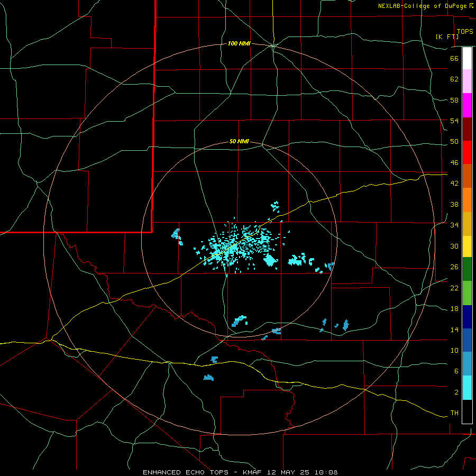This screenshot has width=476, height=476.
Task: Click the black TH swatch at the bottom of the scale
Action: click(x=467, y=411)
